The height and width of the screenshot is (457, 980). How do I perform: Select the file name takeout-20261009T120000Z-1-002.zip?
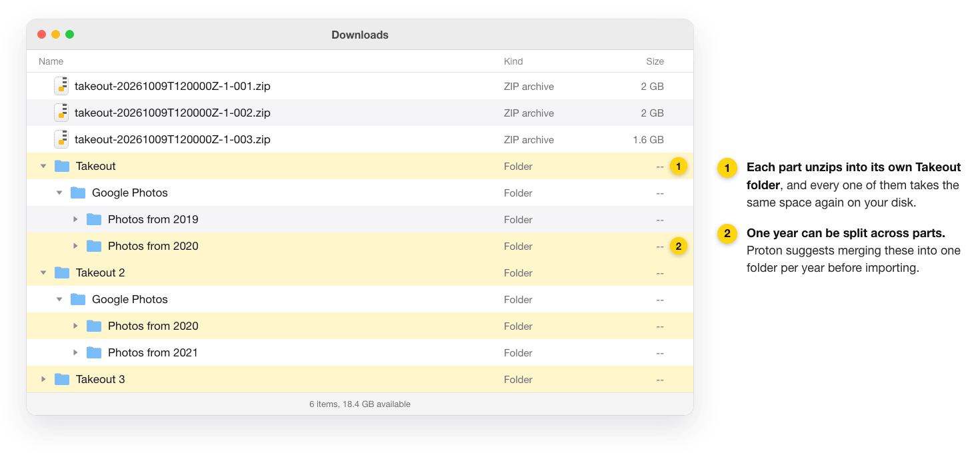click(x=173, y=113)
